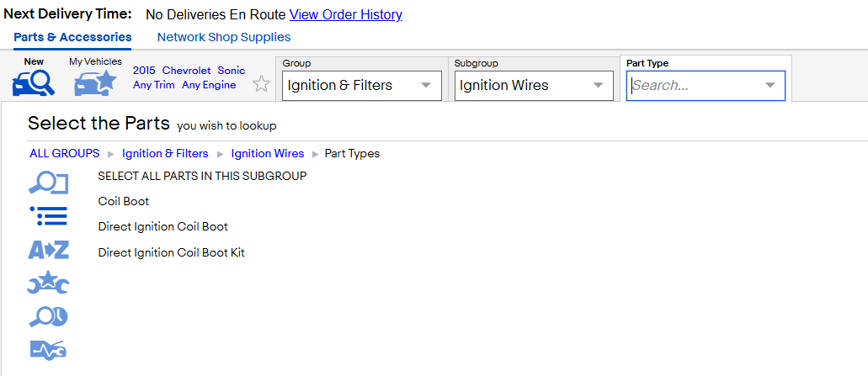Expand the Subgroup Ignition Wires dropdown
This screenshot has width=868, height=376.
pos(534,86)
